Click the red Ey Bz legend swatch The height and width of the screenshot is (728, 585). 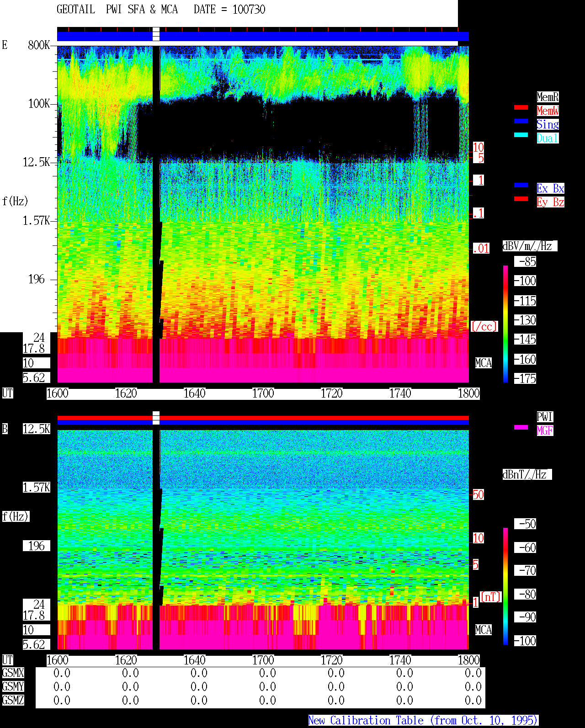[521, 199]
